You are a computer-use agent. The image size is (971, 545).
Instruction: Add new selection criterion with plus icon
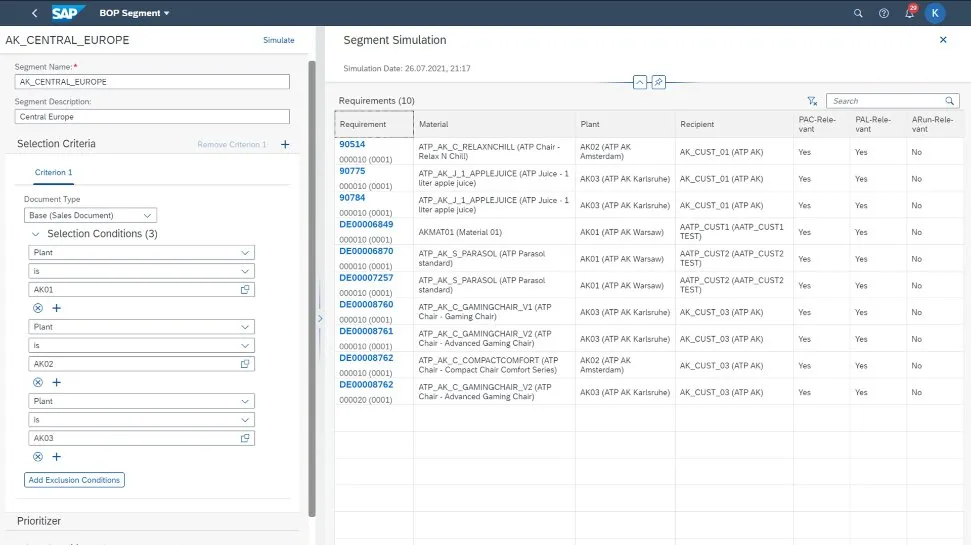pos(285,145)
